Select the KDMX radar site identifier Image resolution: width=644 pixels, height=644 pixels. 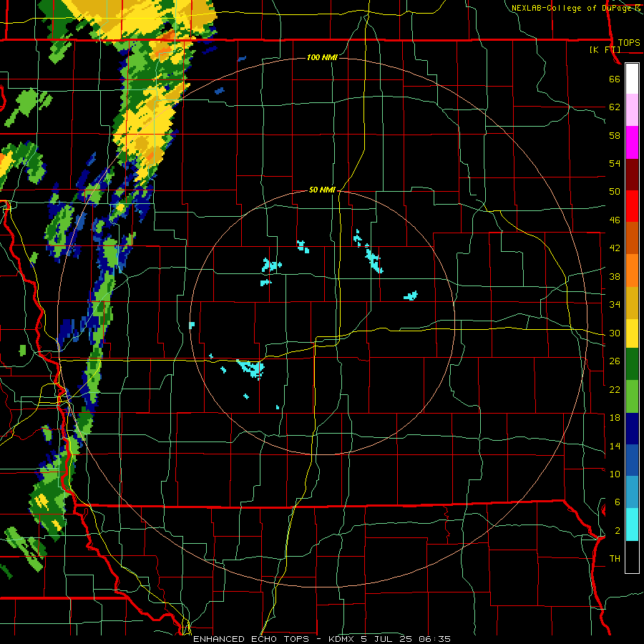(341, 639)
